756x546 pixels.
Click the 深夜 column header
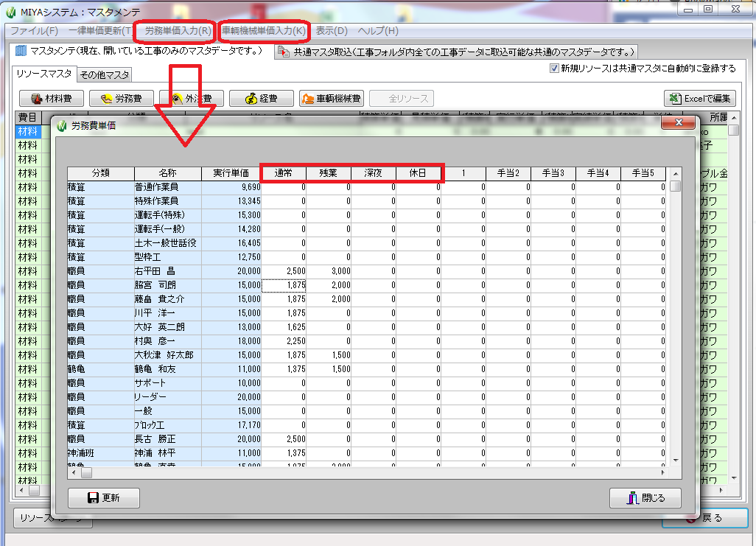[x=373, y=173]
